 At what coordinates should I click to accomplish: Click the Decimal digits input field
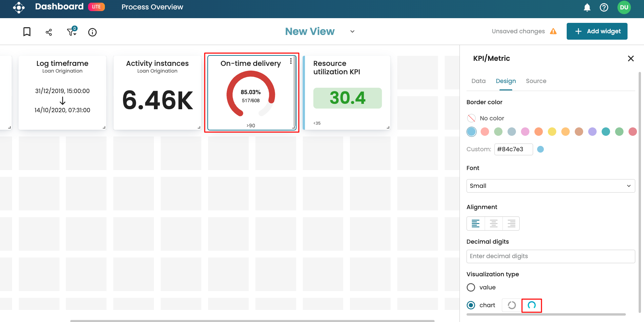tap(550, 256)
